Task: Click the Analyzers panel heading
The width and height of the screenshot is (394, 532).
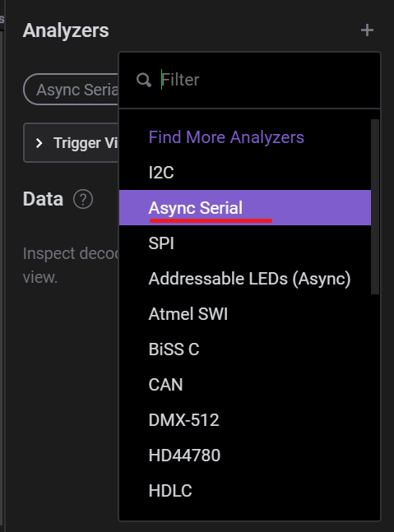Action: point(66,30)
